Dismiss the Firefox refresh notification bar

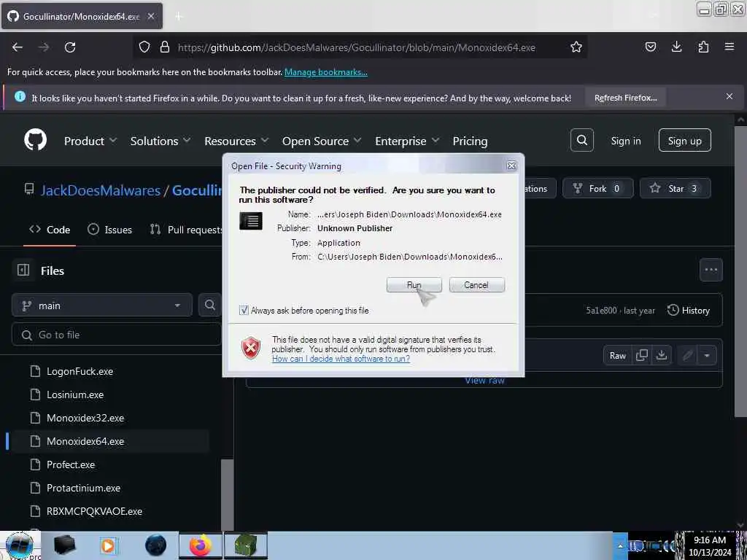coord(729,97)
